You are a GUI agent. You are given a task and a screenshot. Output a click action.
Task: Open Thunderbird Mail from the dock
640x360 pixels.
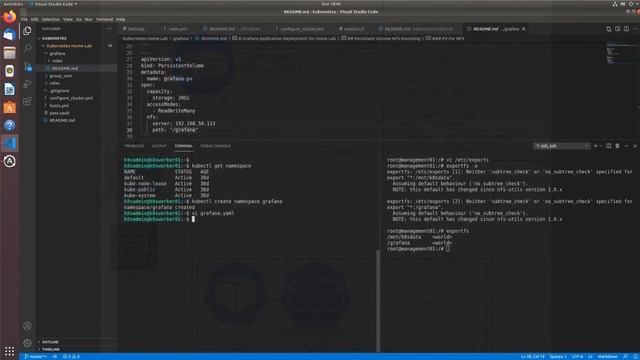(9, 35)
